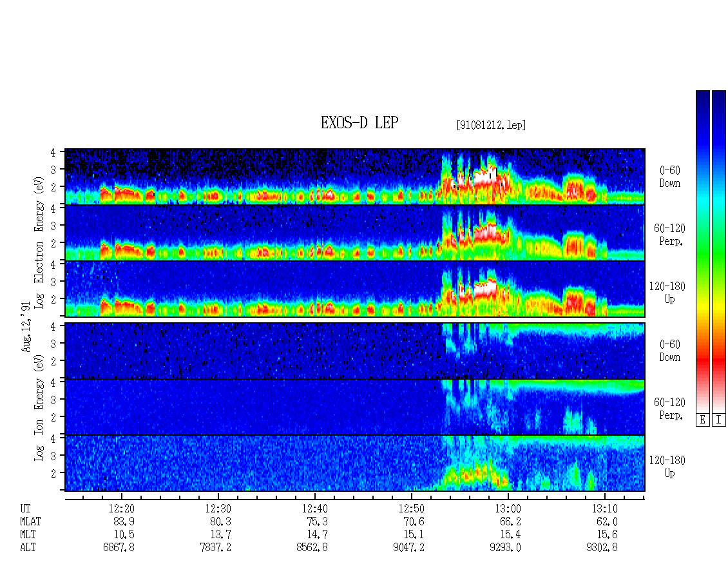Image resolution: width=728 pixels, height=564 pixels.
Task: Click the MLT value 14.7
Action: (x=317, y=535)
